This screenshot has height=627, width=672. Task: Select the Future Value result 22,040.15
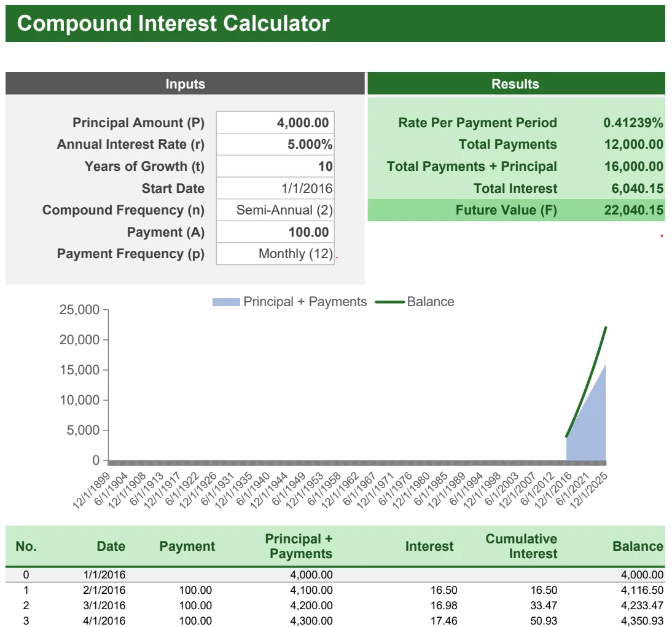634,210
